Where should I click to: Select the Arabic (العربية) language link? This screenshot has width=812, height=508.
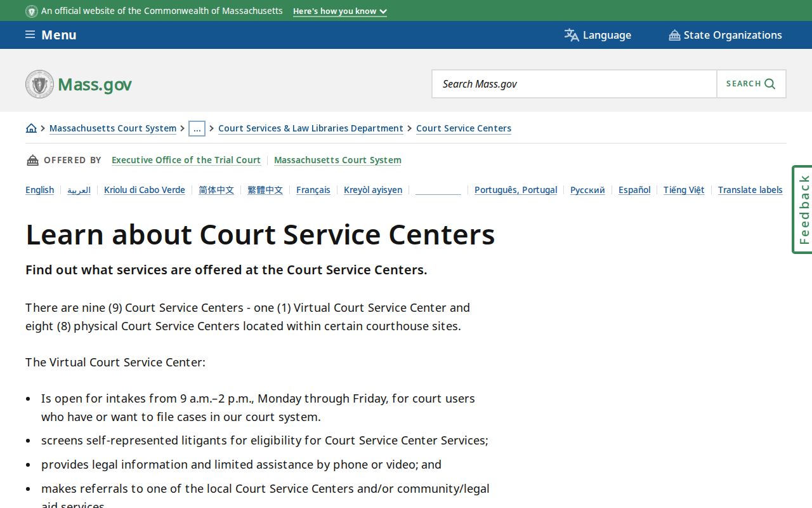click(79, 190)
